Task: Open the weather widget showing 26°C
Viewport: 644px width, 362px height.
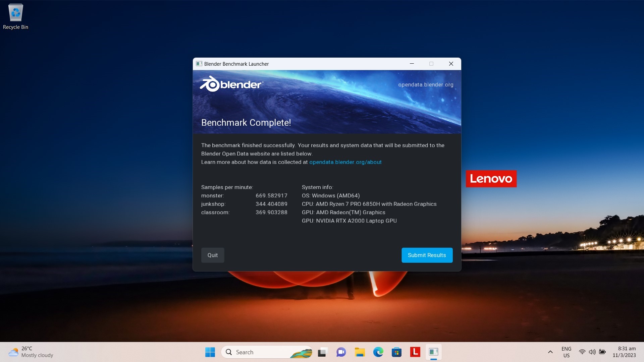Action: [x=31, y=352]
